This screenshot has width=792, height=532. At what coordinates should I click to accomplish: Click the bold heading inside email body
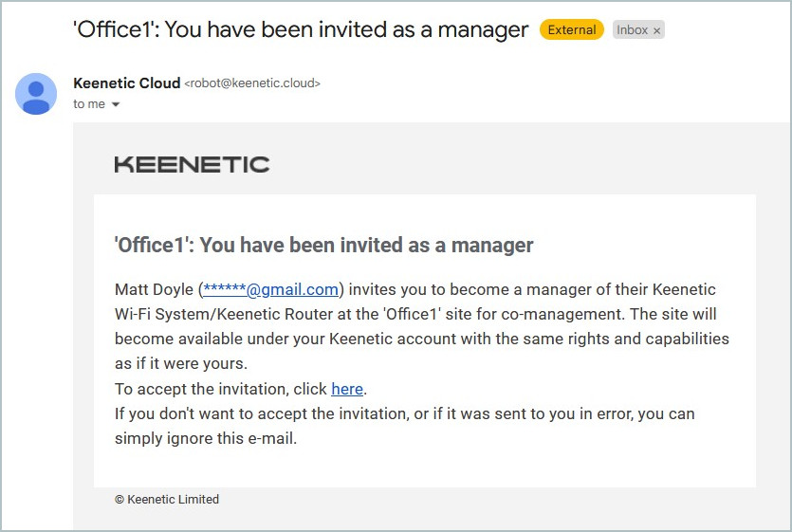click(x=323, y=246)
